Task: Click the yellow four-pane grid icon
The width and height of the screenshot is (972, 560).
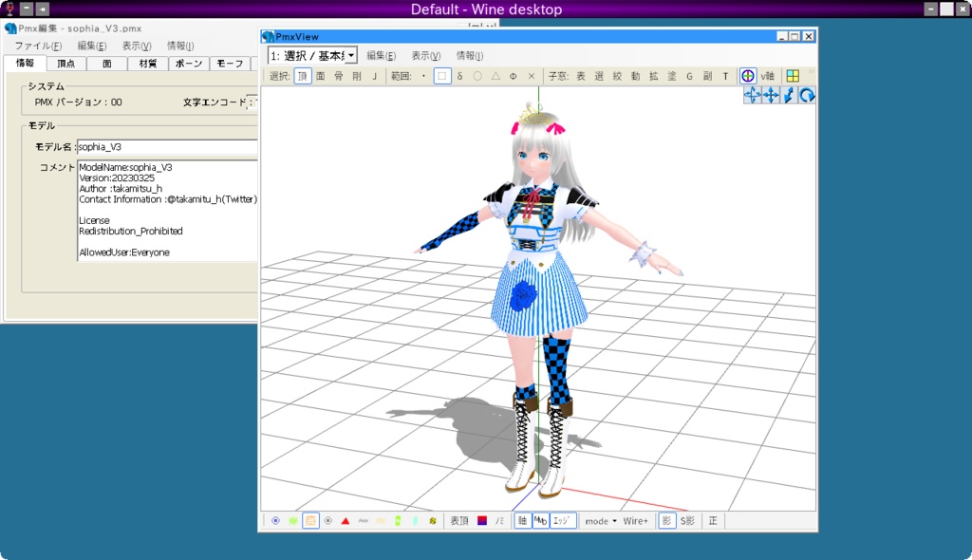Action: coord(793,76)
